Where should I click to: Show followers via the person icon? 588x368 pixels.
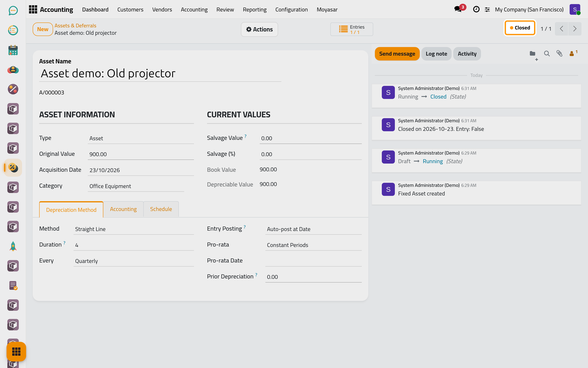(x=573, y=53)
